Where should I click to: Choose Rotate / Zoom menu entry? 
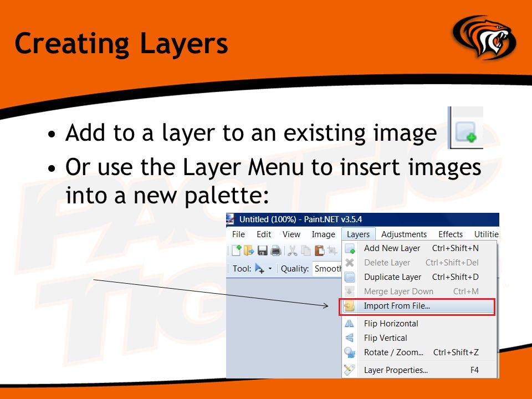click(420, 352)
